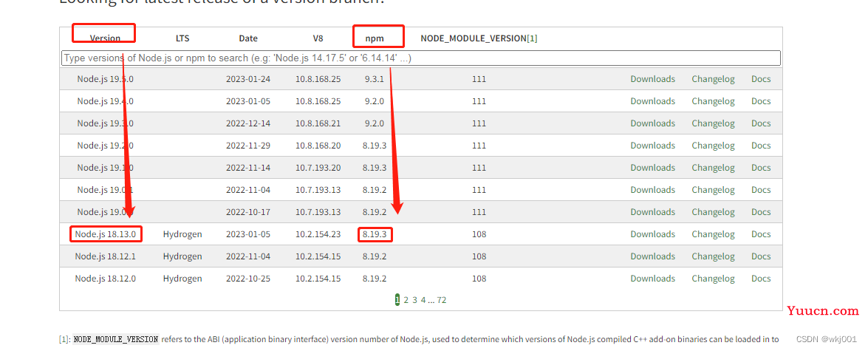Image resolution: width=868 pixels, height=351 pixels.
Task: Click date cell 2023-01-24
Action: pyautogui.click(x=248, y=79)
